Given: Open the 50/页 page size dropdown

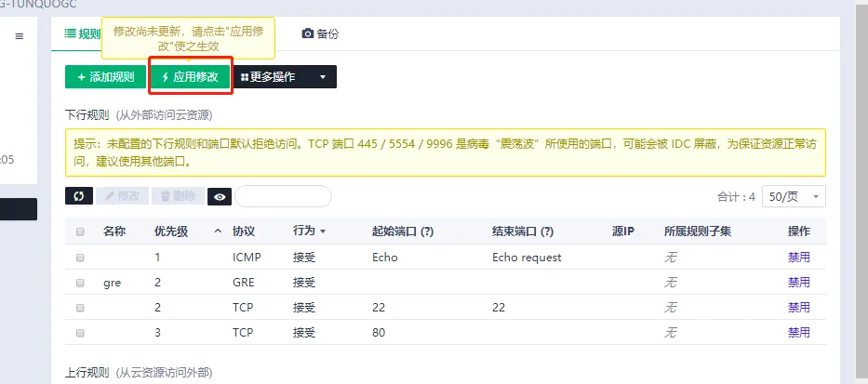Looking at the screenshot, I should [793, 196].
